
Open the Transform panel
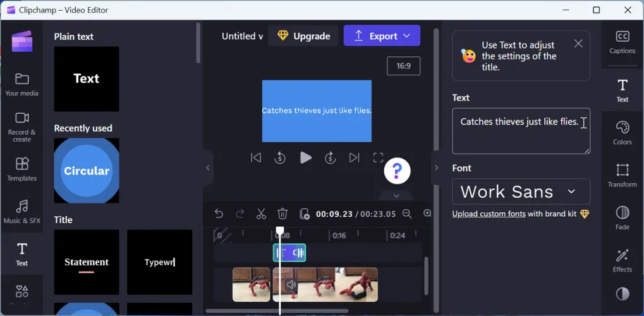click(622, 174)
